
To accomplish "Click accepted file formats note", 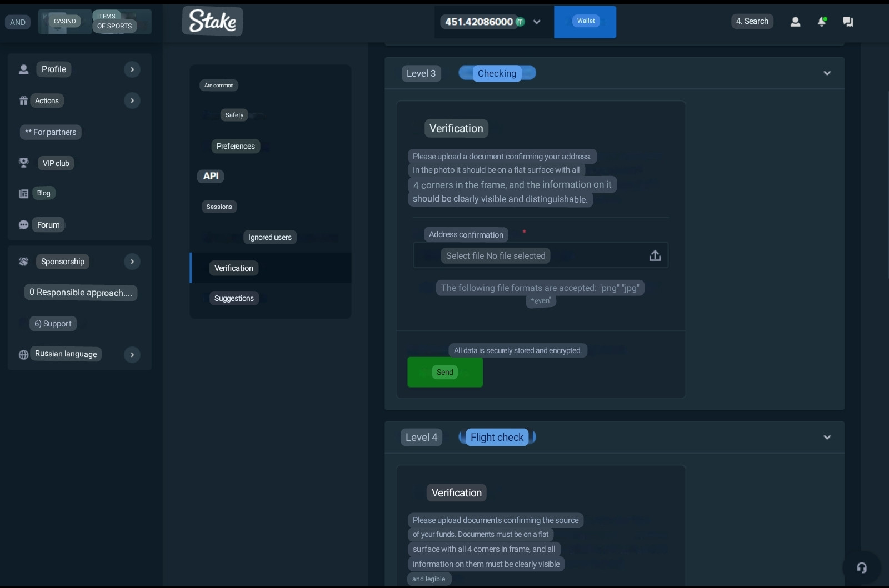I will pyautogui.click(x=540, y=294).
